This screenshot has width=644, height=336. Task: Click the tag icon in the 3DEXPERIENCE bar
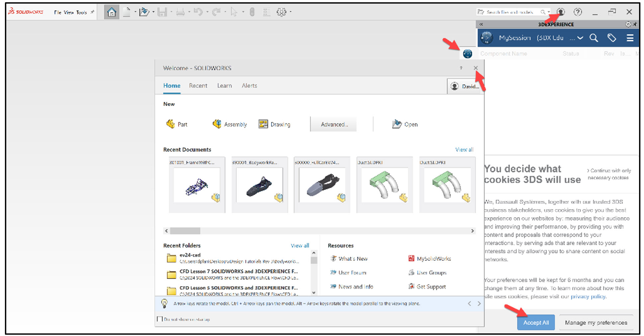click(x=612, y=38)
